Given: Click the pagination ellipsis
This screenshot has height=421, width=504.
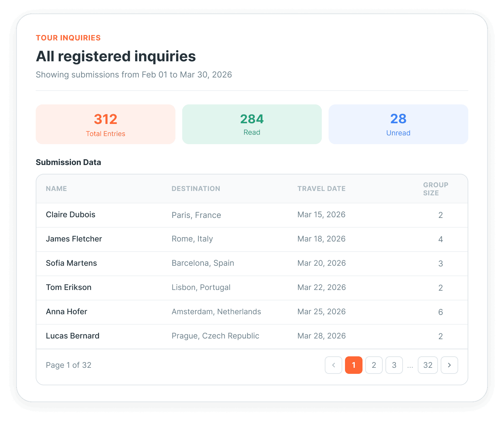Looking at the screenshot, I should tap(410, 366).
